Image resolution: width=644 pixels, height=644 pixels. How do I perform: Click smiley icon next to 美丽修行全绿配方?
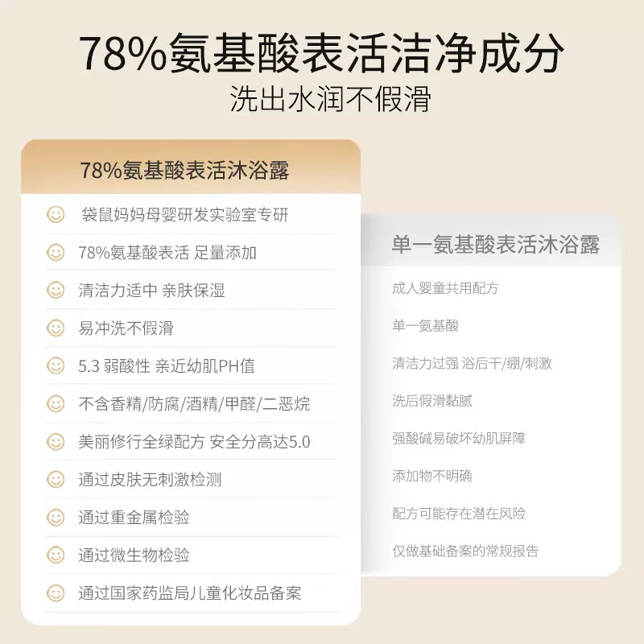(x=56, y=441)
